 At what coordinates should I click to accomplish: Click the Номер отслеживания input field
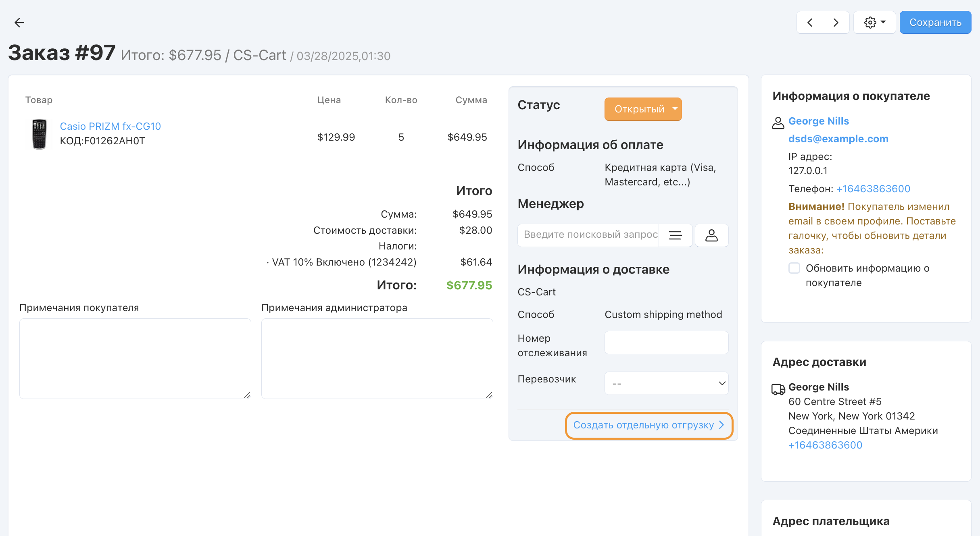666,343
